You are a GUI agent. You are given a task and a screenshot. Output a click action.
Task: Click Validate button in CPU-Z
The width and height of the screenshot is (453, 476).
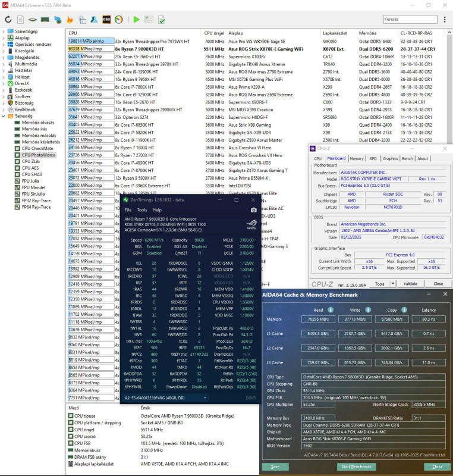pyautogui.click(x=410, y=284)
